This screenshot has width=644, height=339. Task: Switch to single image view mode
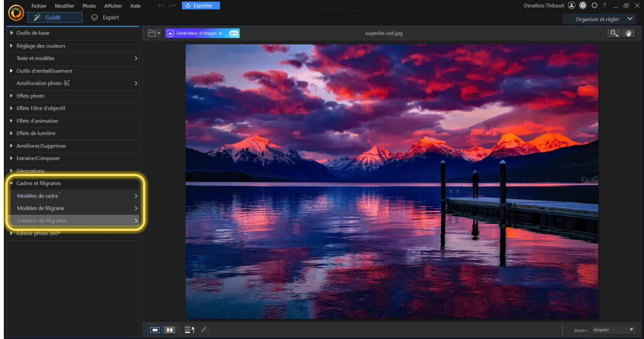click(155, 330)
